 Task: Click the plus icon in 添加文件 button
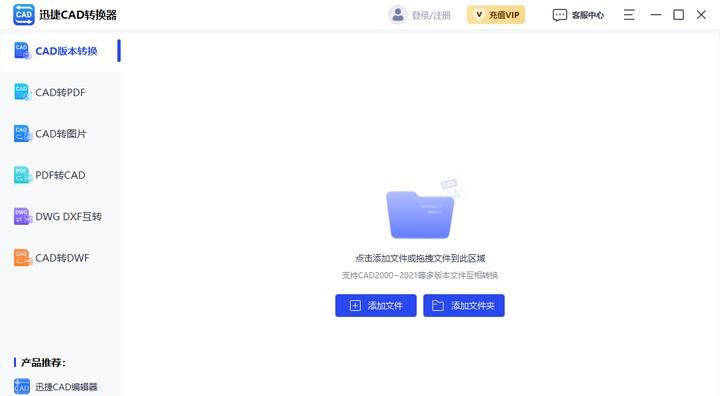pos(355,305)
